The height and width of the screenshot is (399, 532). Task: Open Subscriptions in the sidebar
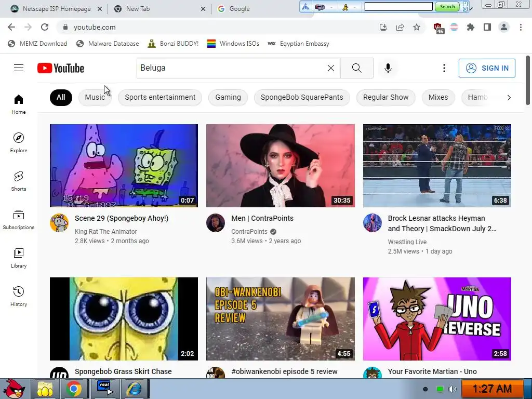(19, 220)
